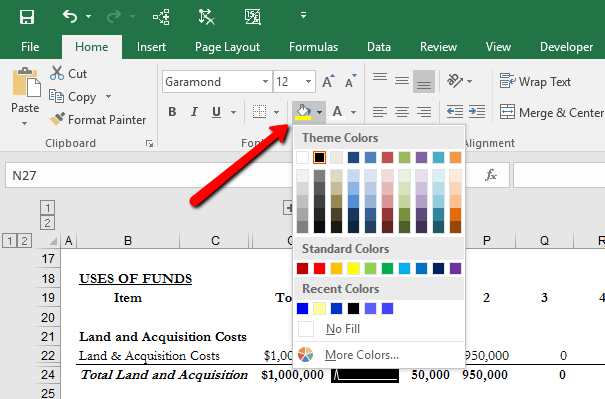Screen dimensions: 605x399
Task: Switch to the Data tab
Action: click(379, 47)
